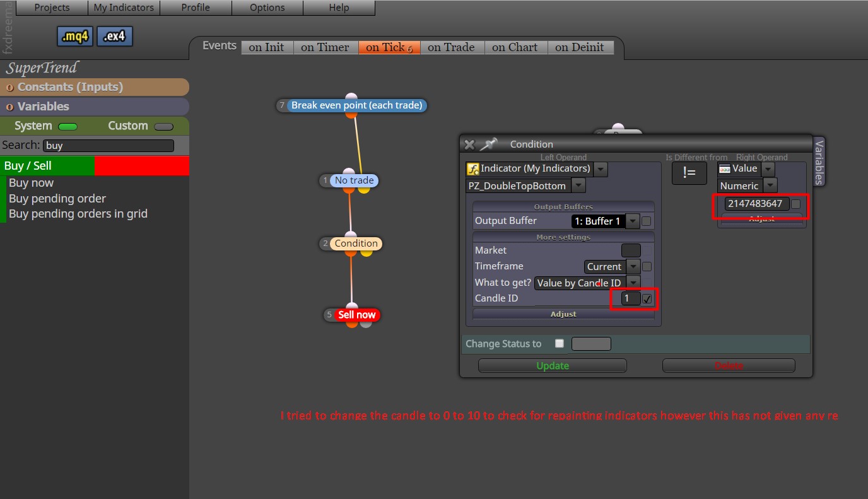Pick the Buy pending order block
This screenshot has width=868, height=499.
pos(57,198)
